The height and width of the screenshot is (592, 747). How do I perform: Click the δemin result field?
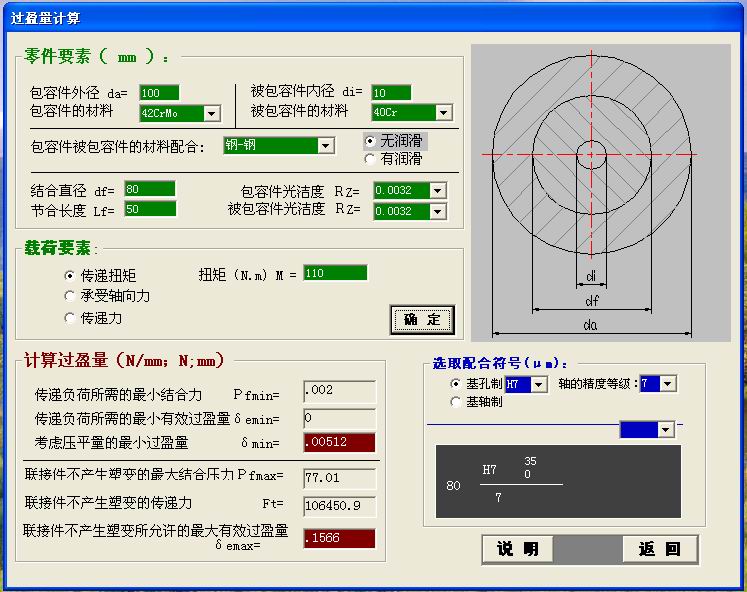pos(339,418)
